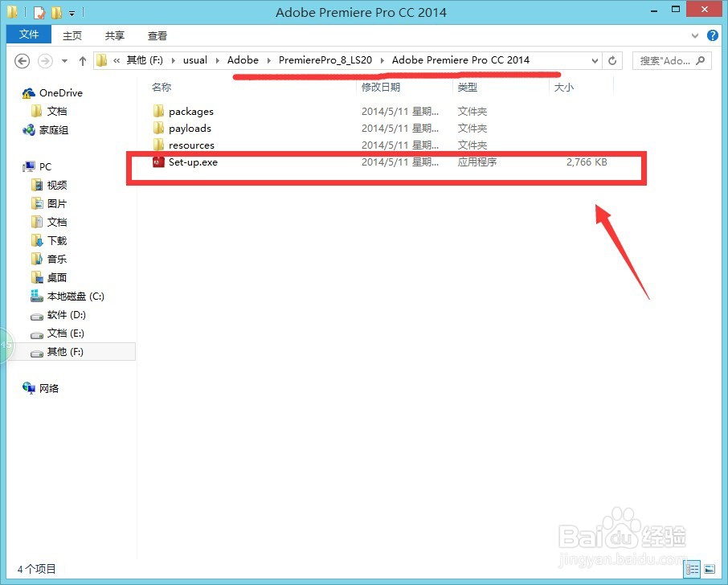This screenshot has width=728, height=585.
Task: Navigate to usual via breadcrumb link
Action: tap(194, 60)
